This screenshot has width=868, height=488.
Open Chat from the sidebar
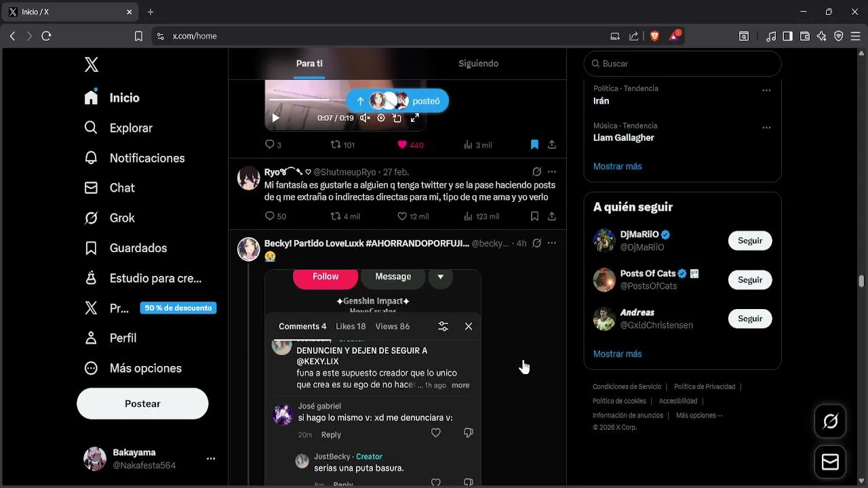pyautogui.click(x=109, y=188)
